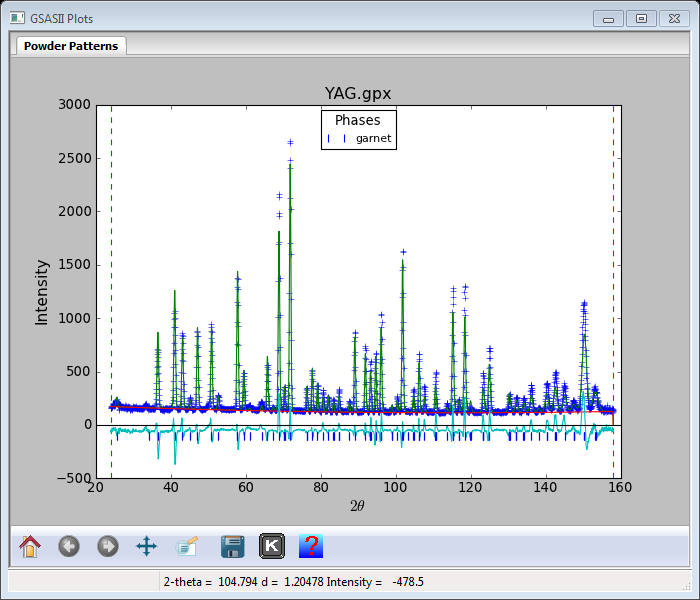Reset plot view with Home icon
Screen dimensions: 700x600
click(30, 546)
